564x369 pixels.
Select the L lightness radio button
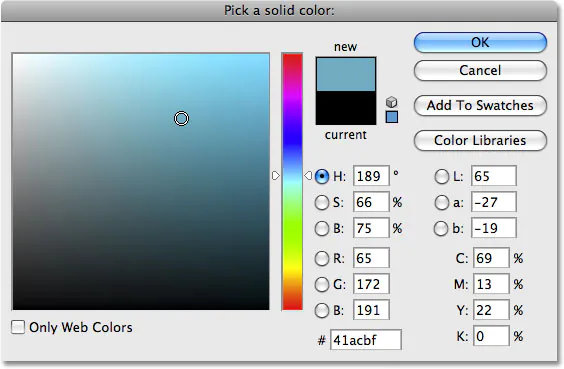tap(441, 177)
